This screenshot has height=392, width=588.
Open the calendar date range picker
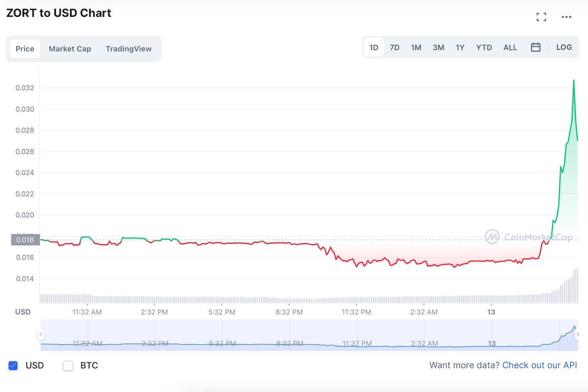click(536, 47)
